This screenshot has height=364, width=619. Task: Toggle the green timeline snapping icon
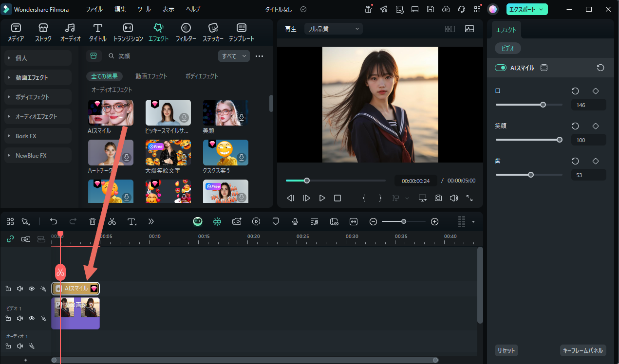[217, 221]
